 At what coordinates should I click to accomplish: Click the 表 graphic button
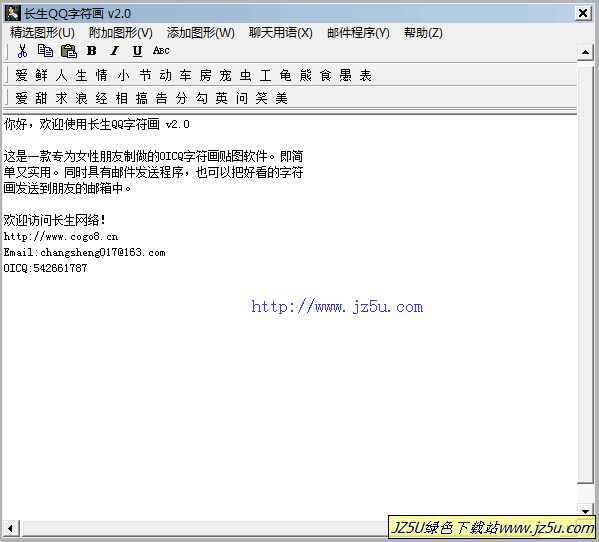(366, 75)
